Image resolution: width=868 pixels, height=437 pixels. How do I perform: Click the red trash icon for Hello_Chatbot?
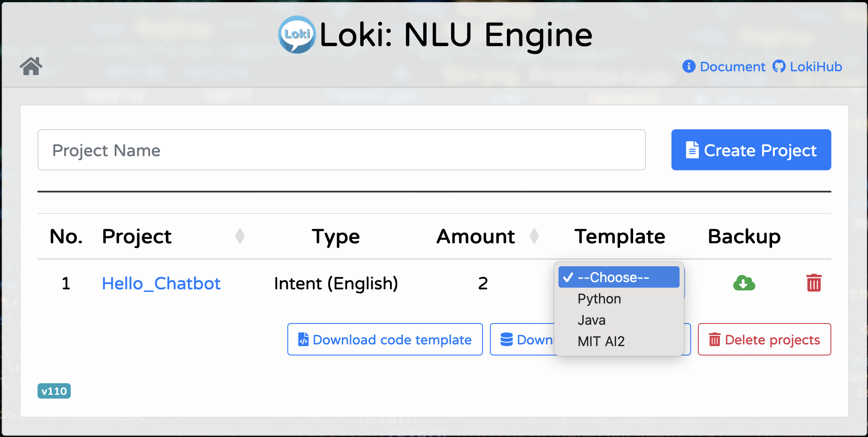coord(813,283)
